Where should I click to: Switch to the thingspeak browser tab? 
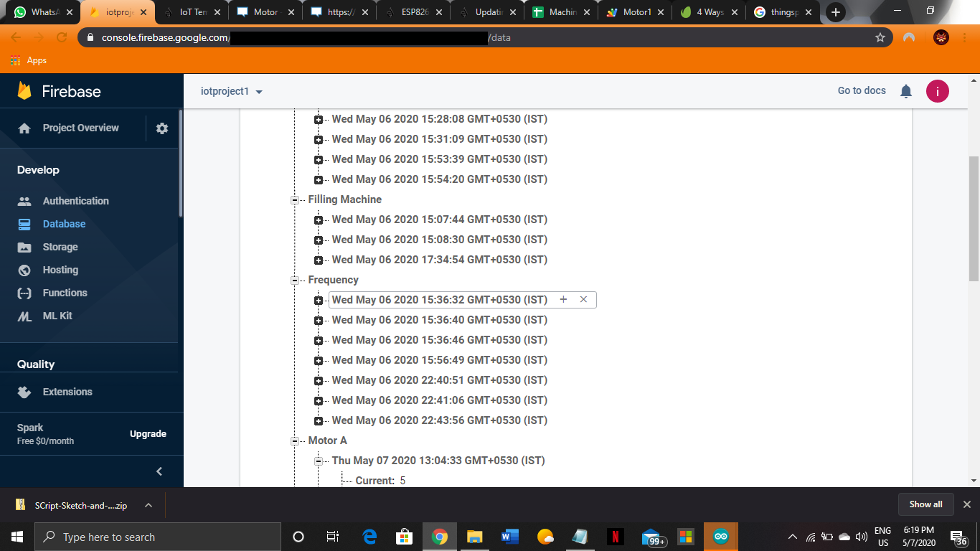786,12
